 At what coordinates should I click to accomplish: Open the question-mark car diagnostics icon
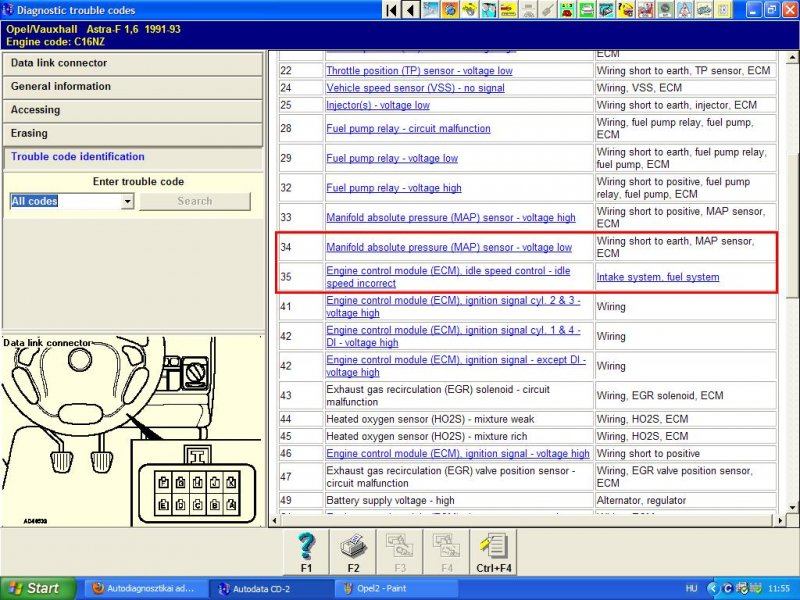(x=626, y=10)
